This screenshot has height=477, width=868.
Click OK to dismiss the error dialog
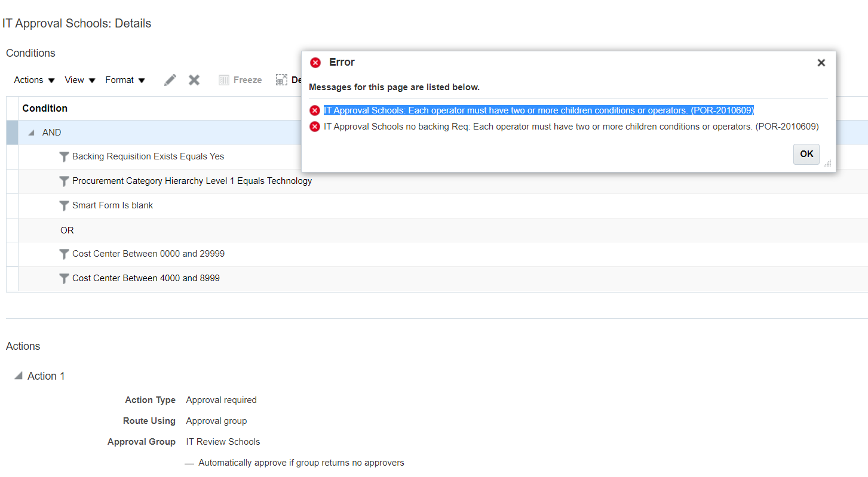[x=806, y=153]
